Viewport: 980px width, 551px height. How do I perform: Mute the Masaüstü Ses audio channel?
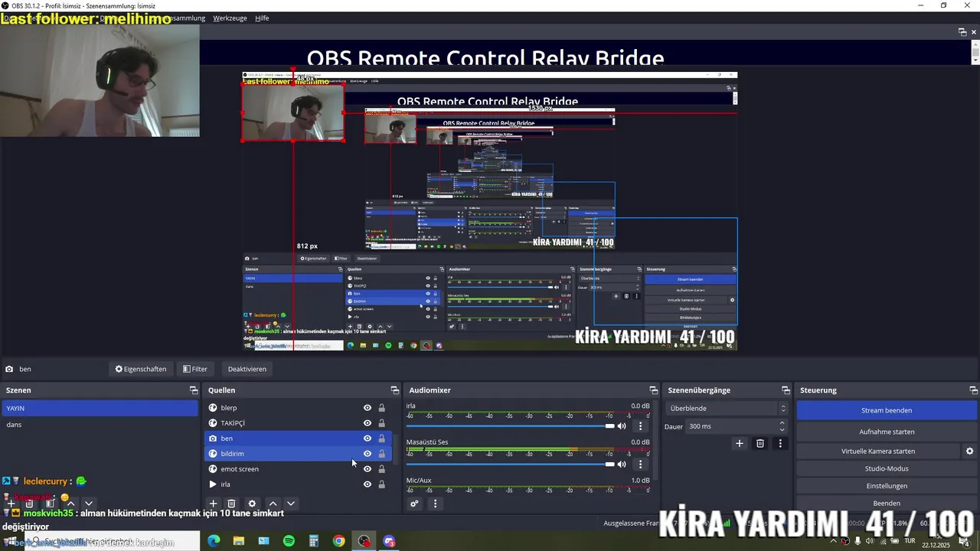click(x=622, y=464)
